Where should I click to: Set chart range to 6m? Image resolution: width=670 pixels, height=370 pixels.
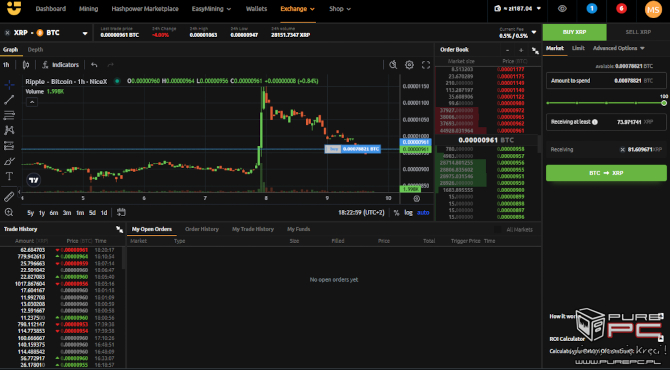53,213
